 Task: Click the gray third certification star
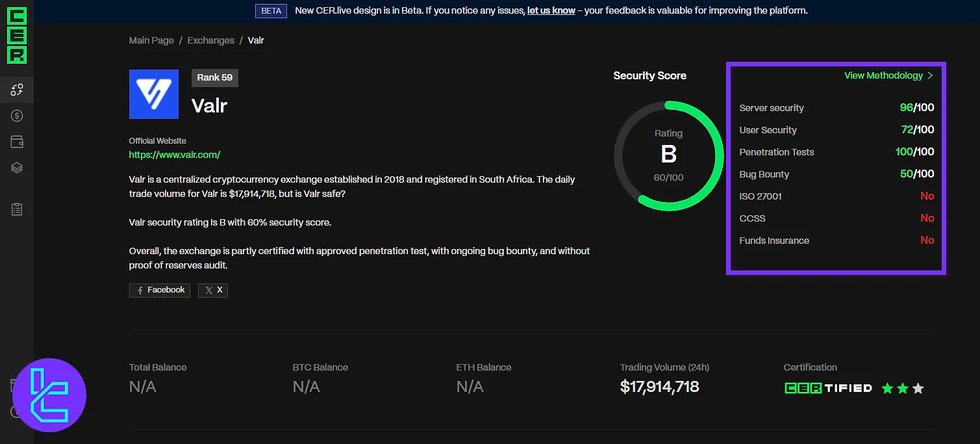point(918,389)
